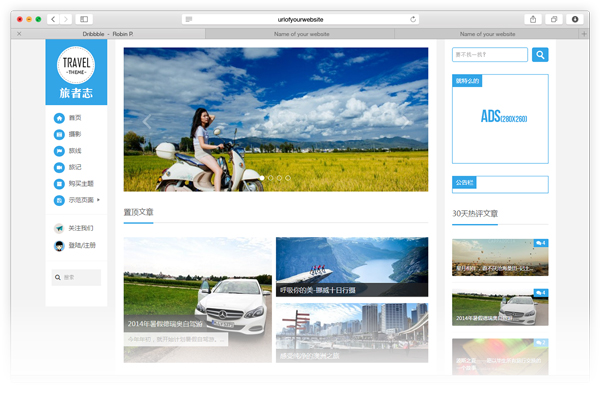This screenshot has height=393, width=600.
Task: Click the 30天热评文章 heading
Action: tap(475, 214)
